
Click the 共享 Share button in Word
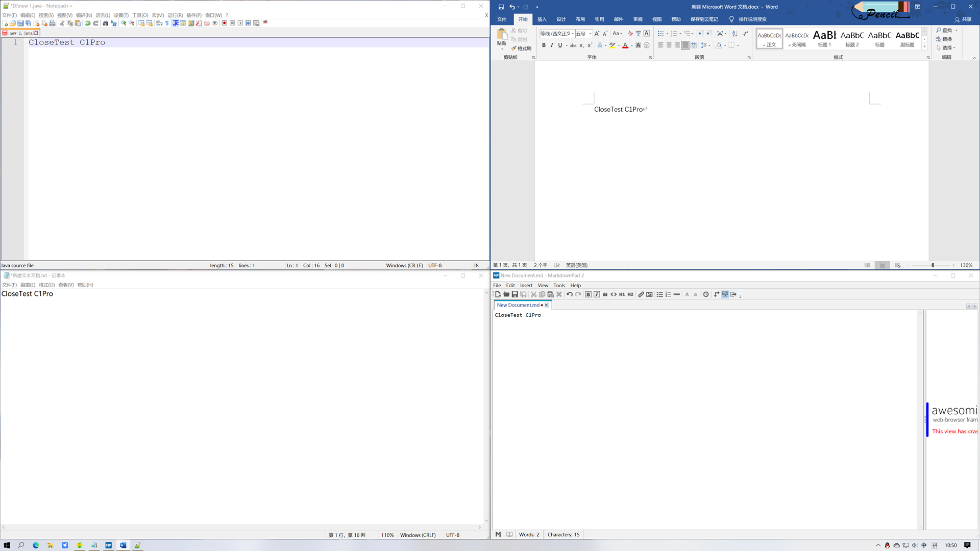point(963,19)
